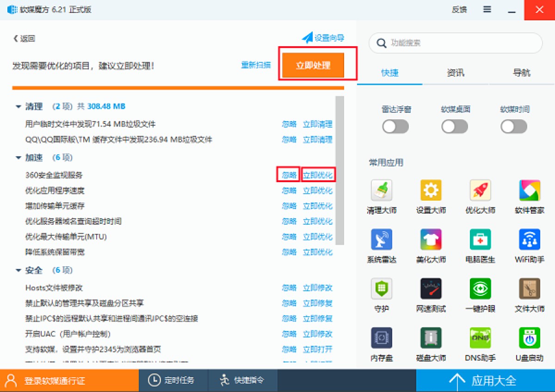Open 设置向导 paper plane icon

pyautogui.click(x=308, y=38)
